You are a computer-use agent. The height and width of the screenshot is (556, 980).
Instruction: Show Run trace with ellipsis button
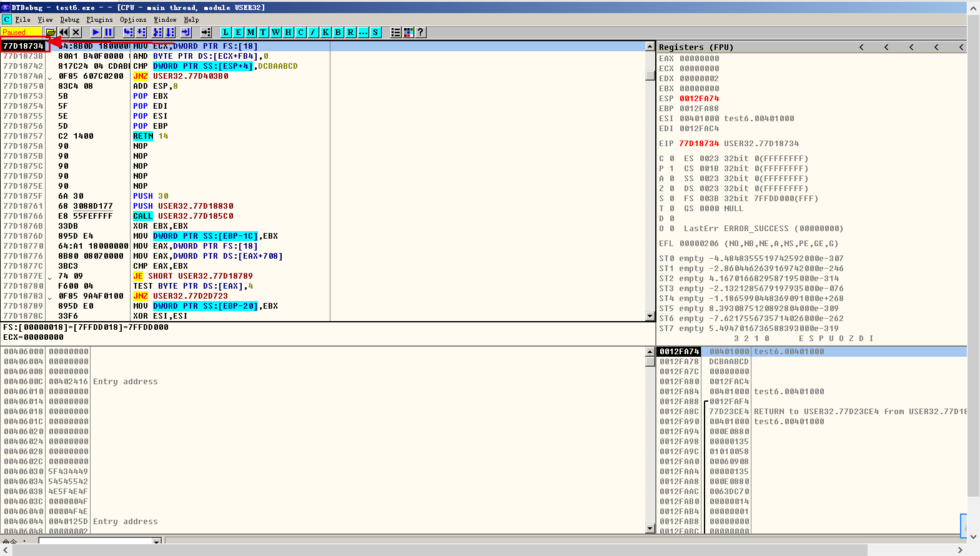(x=363, y=32)
